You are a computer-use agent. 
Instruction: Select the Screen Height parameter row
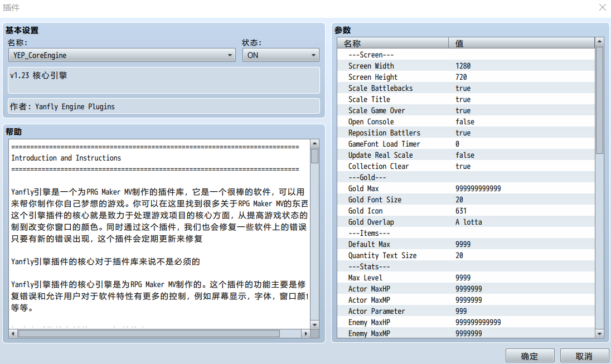pyautogui.click(x=466, y=77)
